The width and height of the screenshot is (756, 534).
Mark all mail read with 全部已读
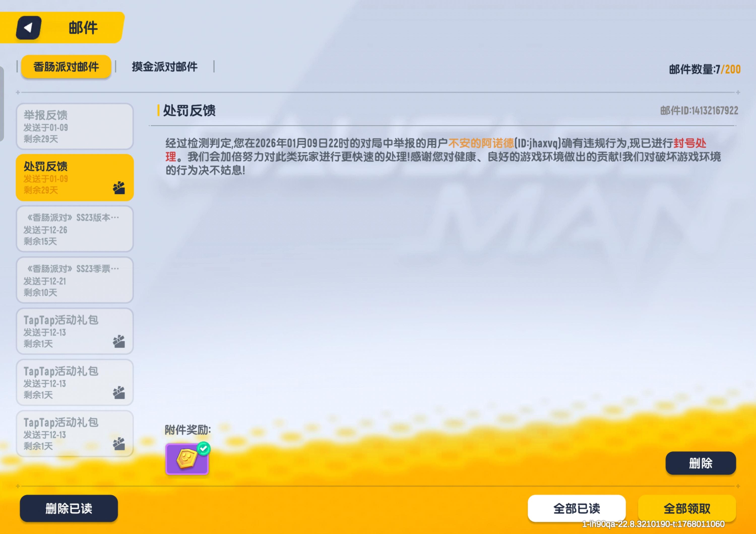(576, 508)
